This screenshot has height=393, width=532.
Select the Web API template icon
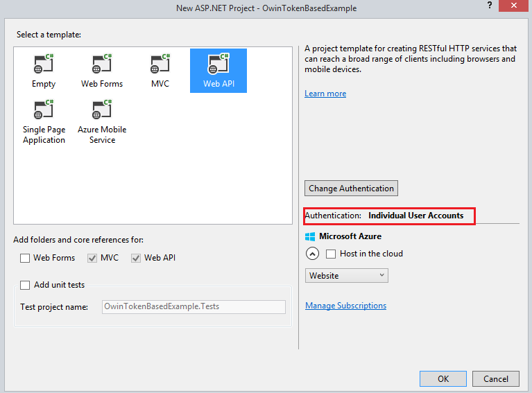[x=218, y=64]
